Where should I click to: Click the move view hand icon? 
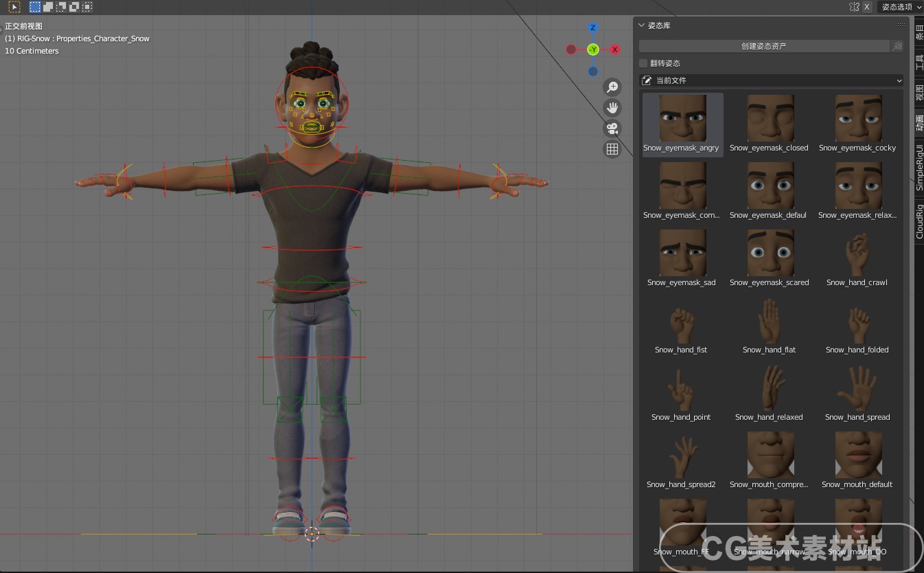pos(612,107)
